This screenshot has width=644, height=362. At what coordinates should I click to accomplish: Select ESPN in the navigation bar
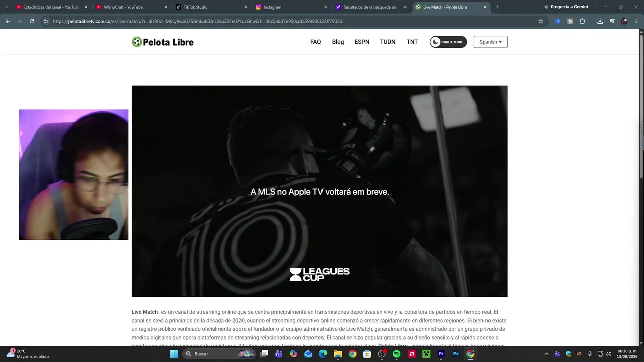(x=362, y=42)
